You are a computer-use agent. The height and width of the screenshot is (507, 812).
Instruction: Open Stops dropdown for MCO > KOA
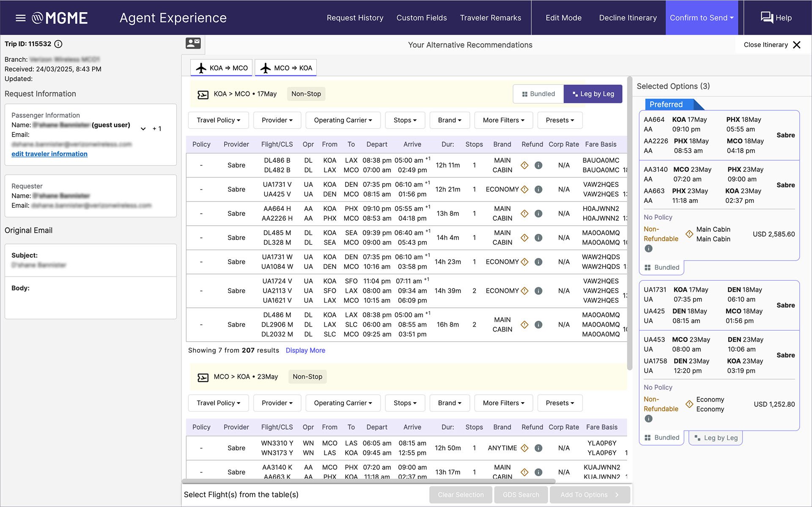[405, 403]
